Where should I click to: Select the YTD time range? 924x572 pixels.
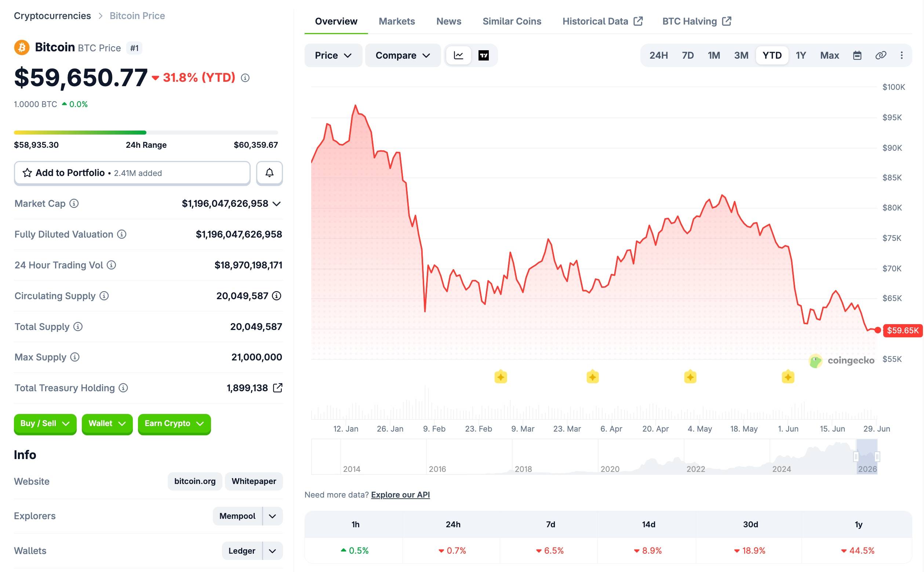(772, 56)
